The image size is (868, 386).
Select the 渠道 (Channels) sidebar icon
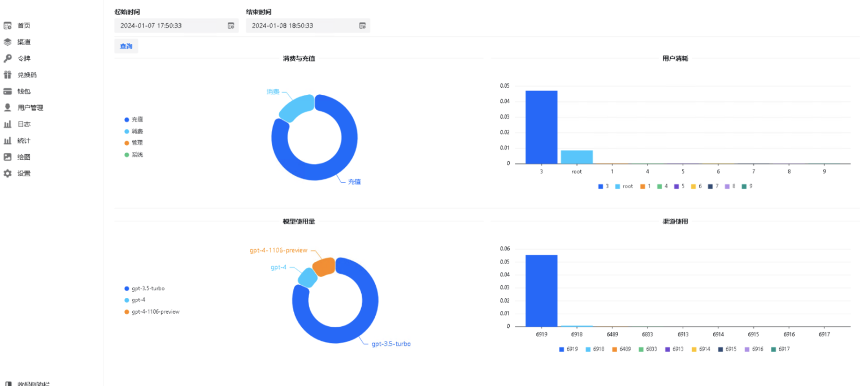8,41
